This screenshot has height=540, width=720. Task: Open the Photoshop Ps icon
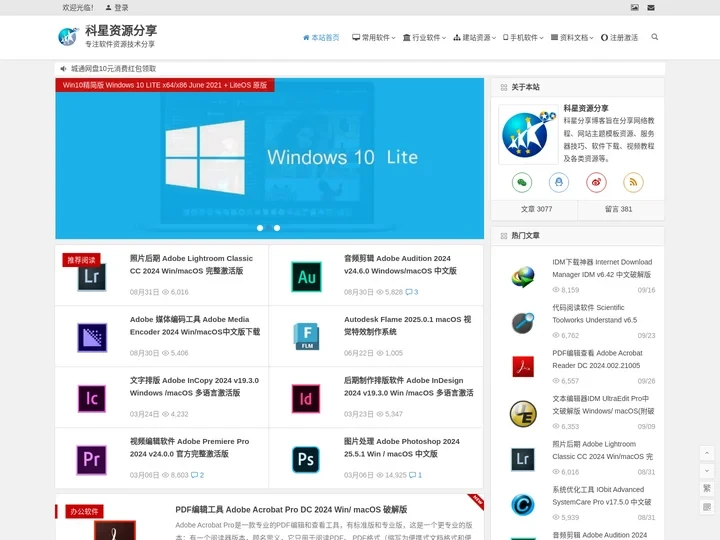coord(306,460)
